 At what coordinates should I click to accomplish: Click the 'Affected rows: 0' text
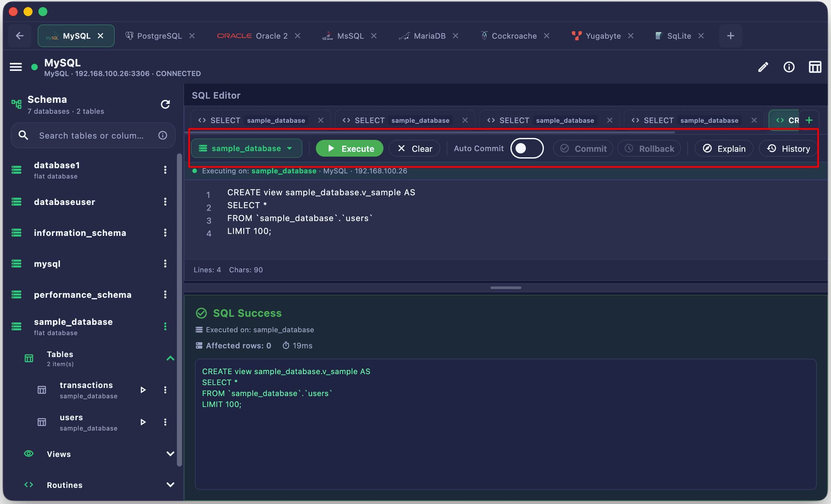(x=238, y=346)
